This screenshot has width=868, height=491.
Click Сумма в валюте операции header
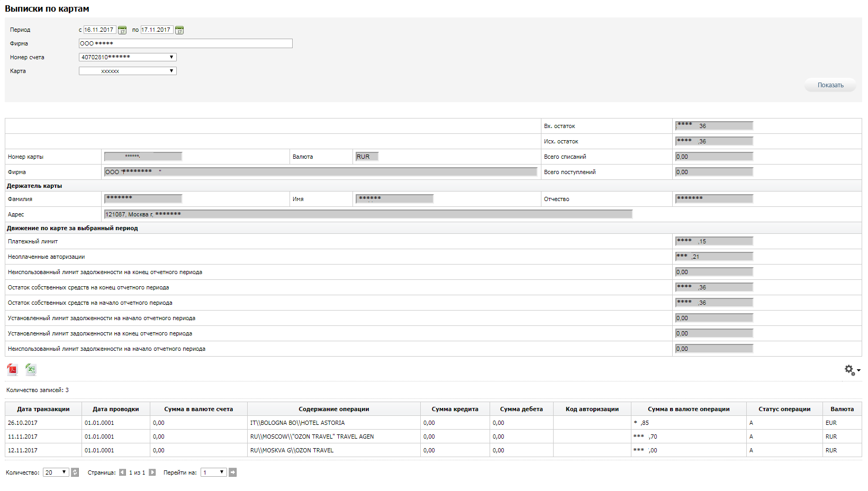click(x=689, y=409)
